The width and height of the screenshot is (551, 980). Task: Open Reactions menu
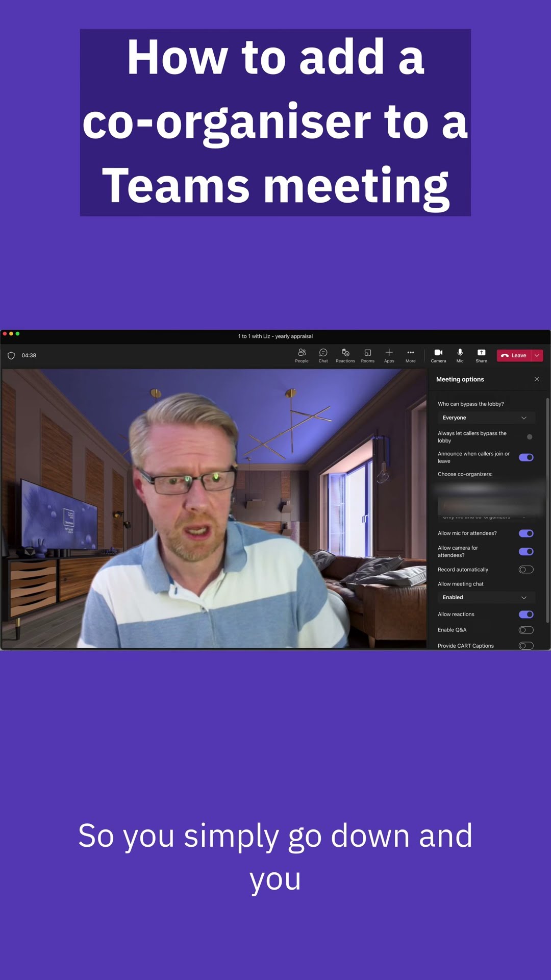pos(345,355)
